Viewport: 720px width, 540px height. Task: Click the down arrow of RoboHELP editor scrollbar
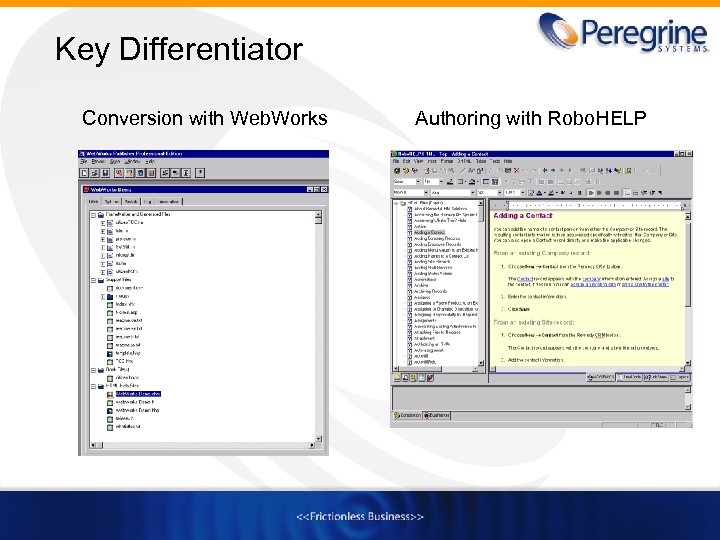687,363
